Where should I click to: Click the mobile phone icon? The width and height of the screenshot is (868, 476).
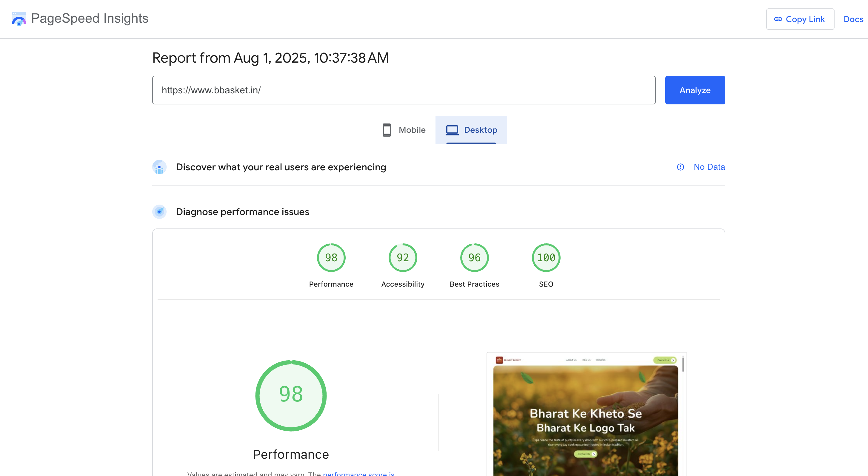tap(387, 130)
